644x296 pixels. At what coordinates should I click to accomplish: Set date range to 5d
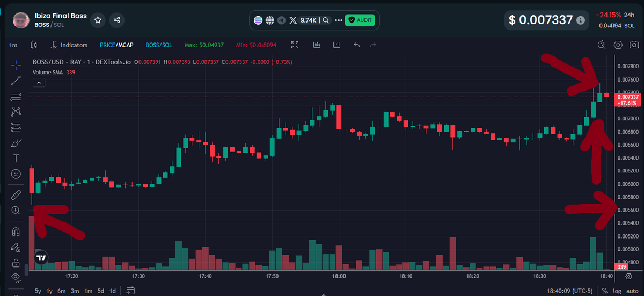(x=101, y=291)
